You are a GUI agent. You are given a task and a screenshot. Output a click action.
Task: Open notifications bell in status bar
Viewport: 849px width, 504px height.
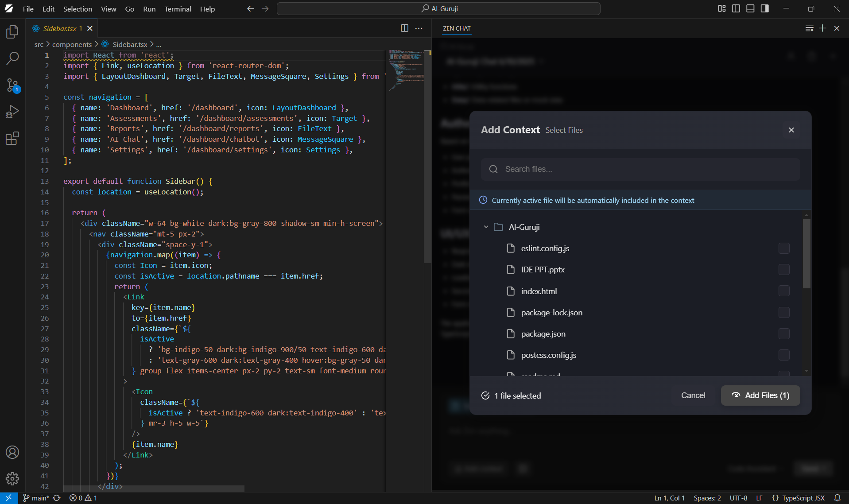[837, 498]
